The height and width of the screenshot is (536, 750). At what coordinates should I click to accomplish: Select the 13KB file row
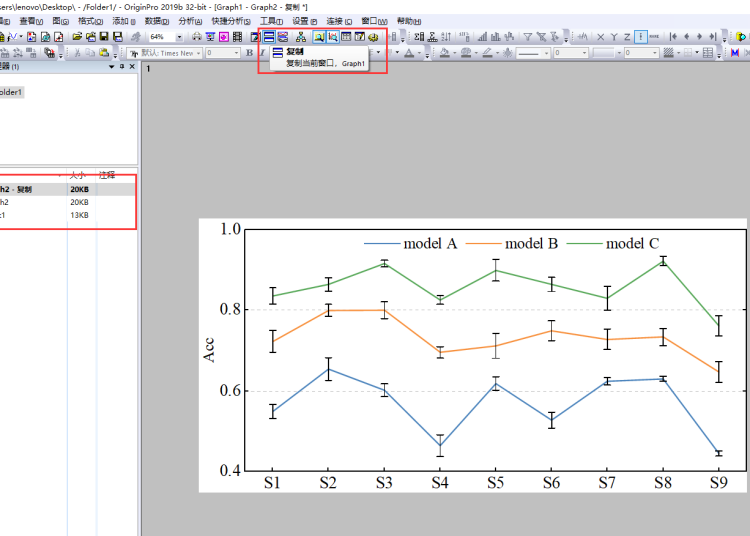point(67,215)
